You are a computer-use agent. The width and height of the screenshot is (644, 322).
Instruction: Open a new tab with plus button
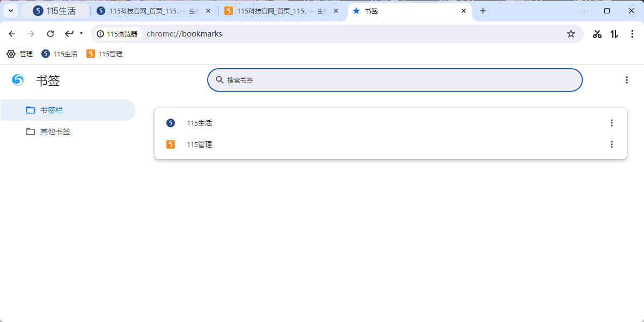coord(483,11)
